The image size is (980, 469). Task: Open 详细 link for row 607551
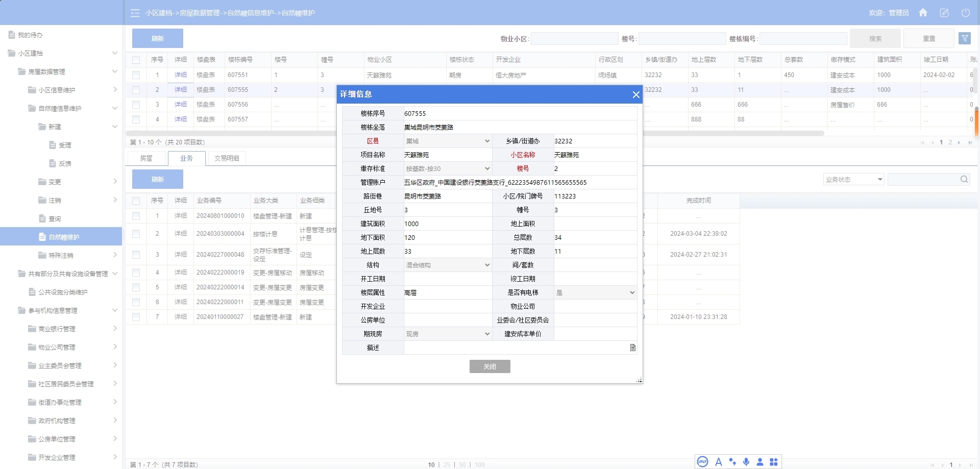(181, 75)
